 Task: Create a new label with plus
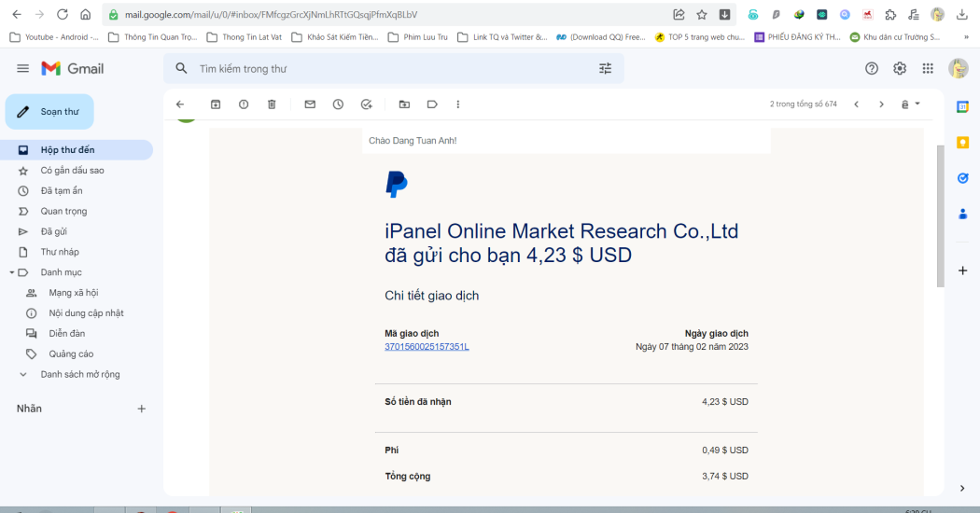tap(141, 409)
